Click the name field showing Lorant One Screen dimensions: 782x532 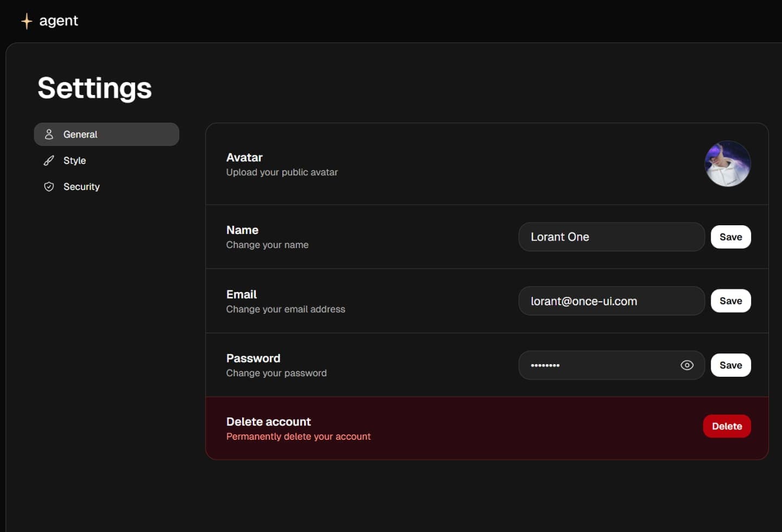[611, 237]
